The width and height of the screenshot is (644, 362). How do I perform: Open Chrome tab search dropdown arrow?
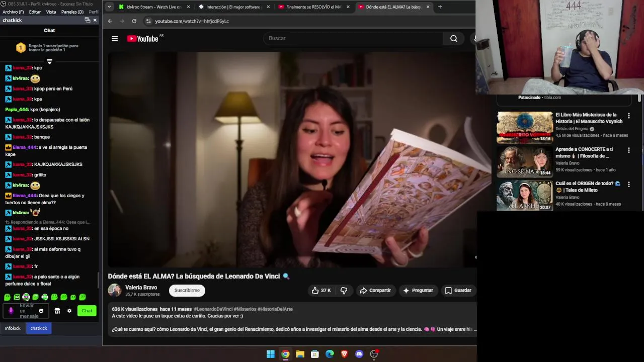coord(109,7)
